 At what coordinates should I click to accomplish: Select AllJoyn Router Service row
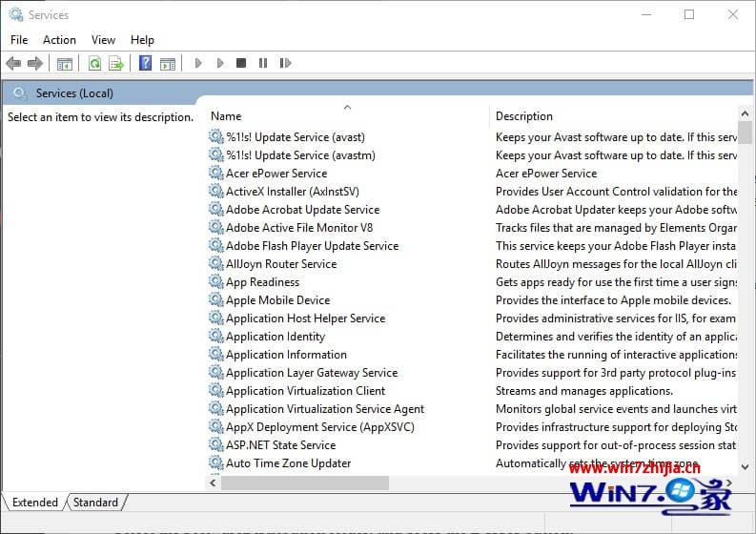tap(281, 263)
